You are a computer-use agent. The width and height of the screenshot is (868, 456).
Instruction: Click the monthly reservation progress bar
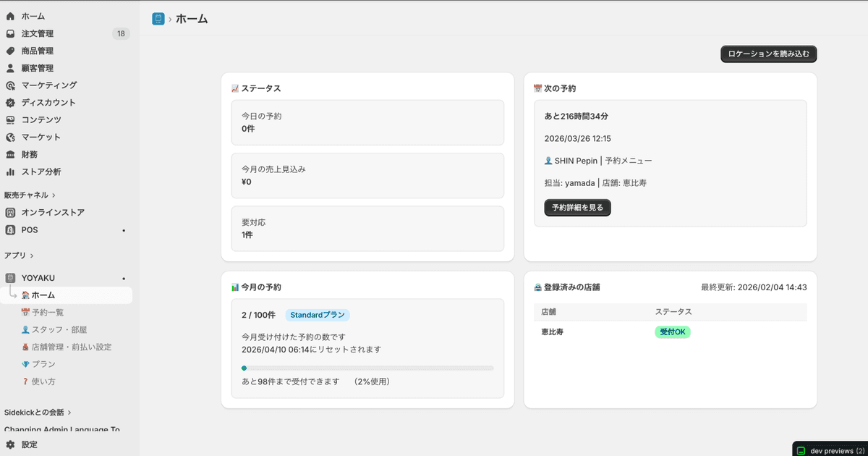click(x=367, y=368)
